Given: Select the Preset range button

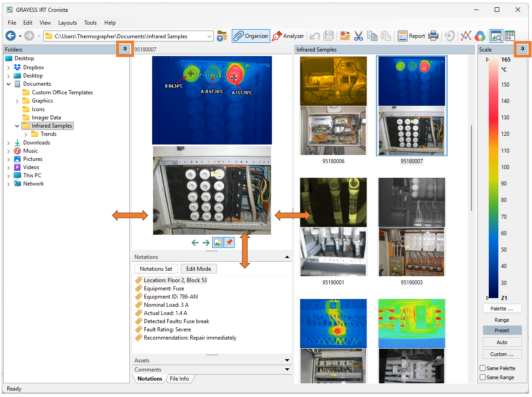Looking at the screenshot, I should click(x=502, y=330).
